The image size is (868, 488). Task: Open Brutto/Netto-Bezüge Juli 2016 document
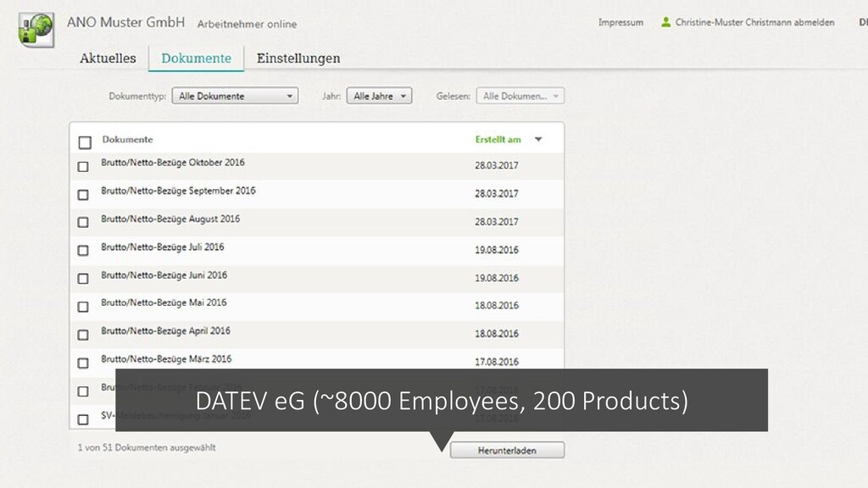click(x=163, y=247)
